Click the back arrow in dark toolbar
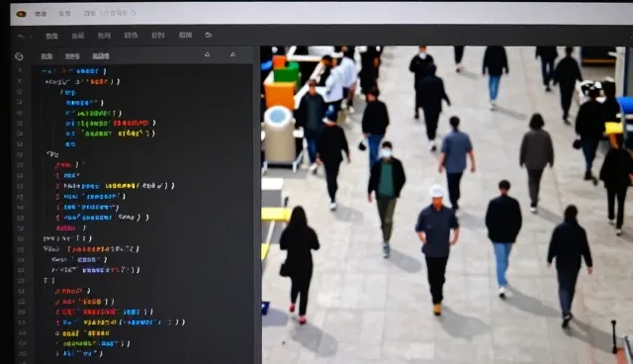 coord(22,36)
